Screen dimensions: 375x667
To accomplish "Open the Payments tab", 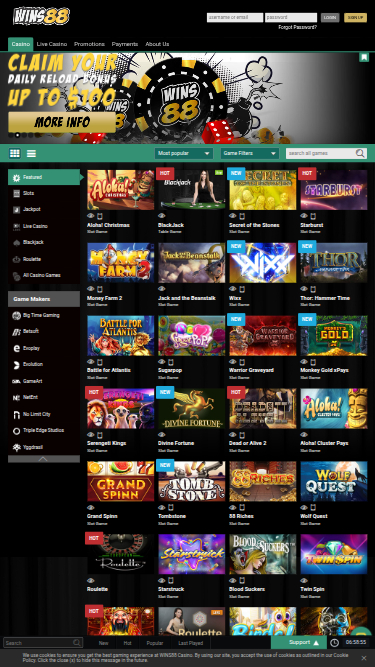I will [125, 44].
